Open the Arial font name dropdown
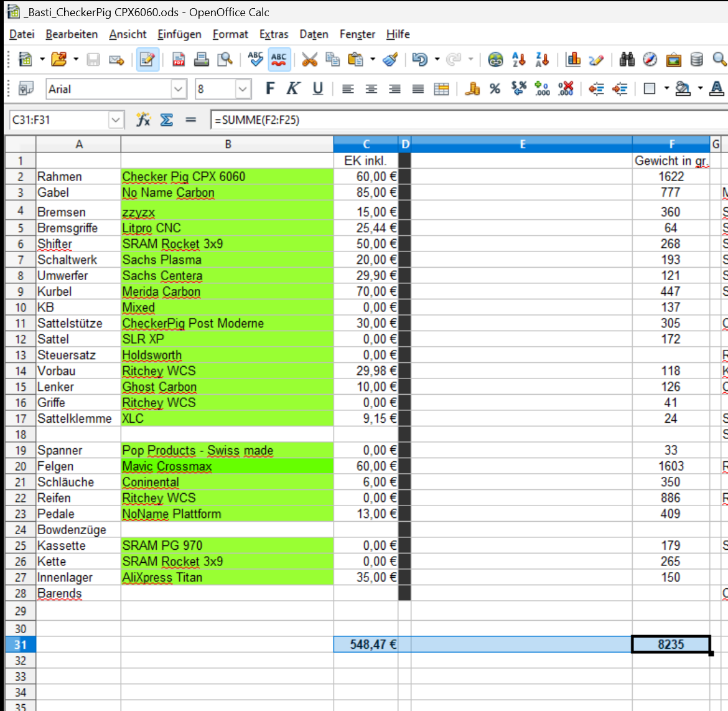This screenshot has height=711, width=728. click(179, 89)
